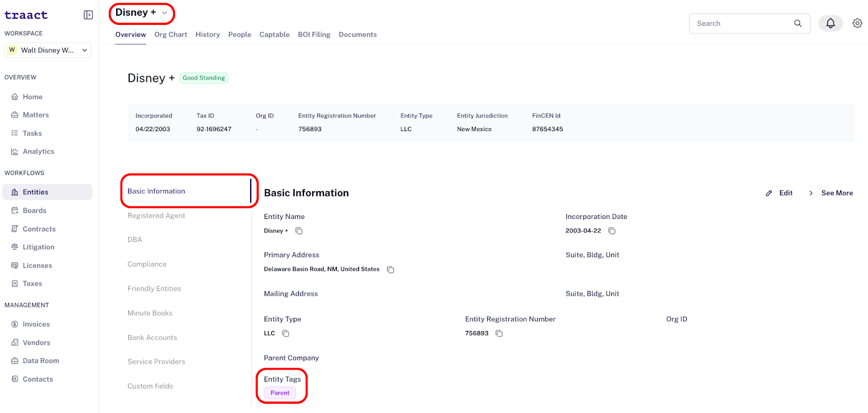The height and width of the screenshot is (413, 868).
Task: Copy the Entity Type LLC value
Action: coord(286,333)
